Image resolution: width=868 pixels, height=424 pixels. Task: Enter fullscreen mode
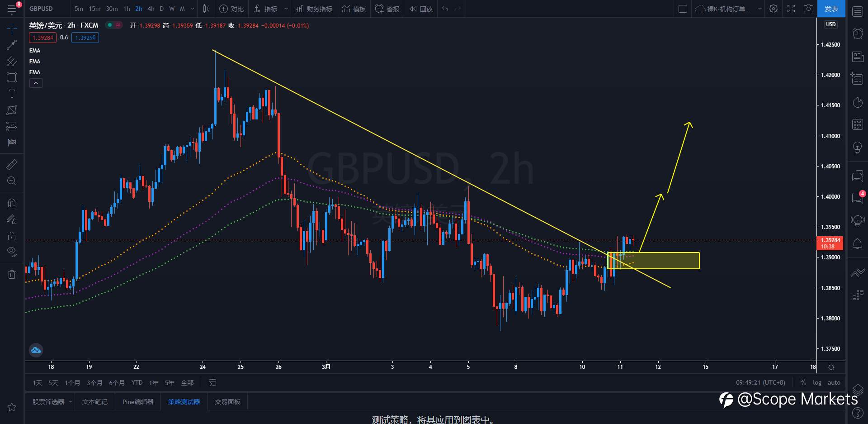[x=791, y=9]
